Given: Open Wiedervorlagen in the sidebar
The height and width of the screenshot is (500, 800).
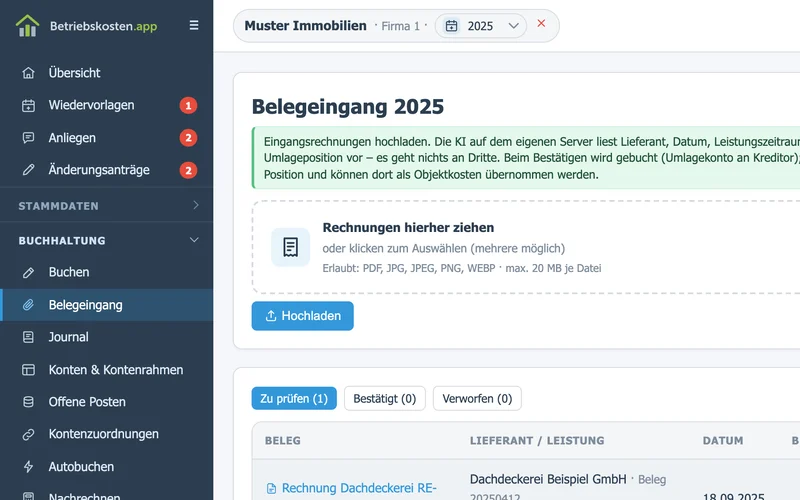Looking at the screenshot, I should pyautogui.click(x=91, y=105).
